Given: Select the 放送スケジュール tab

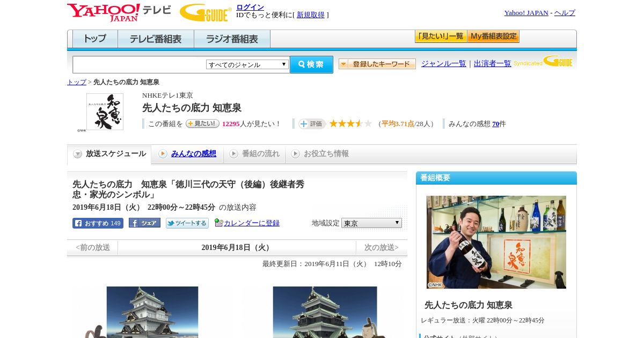Looking at the screenshot, I should (x=109, y=154).
